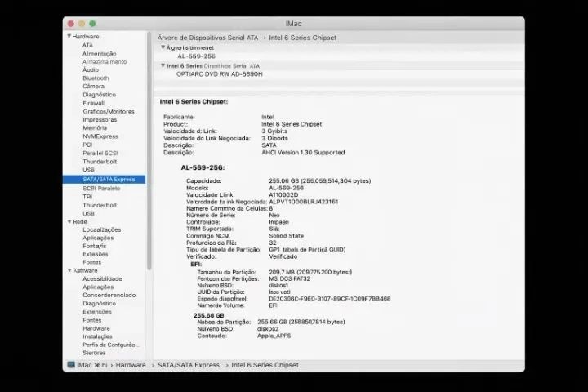Open the NVMExpress entry
The height and width of the screenshot is (392, 588).
[x=100, y=136]
